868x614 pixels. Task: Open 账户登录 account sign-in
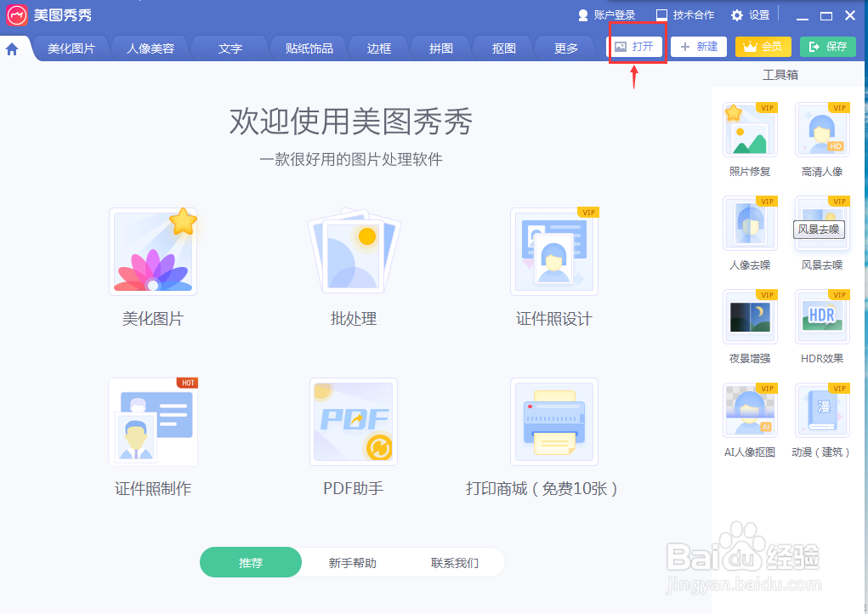(x=607, y=15)
